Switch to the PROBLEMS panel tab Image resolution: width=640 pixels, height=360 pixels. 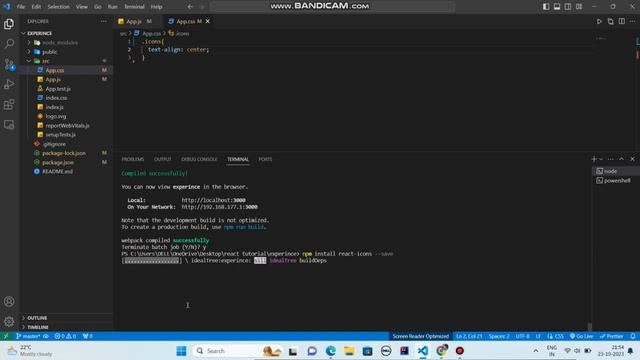coord(133,159)
